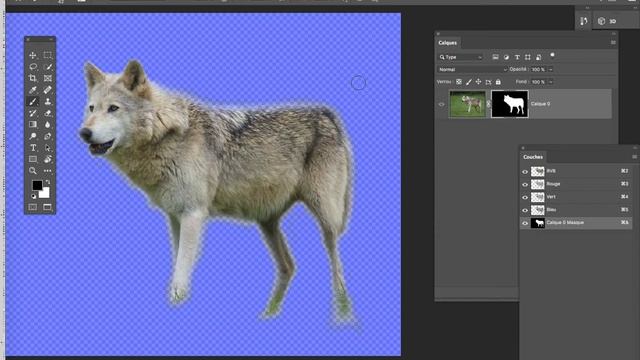The image size is (640, 360).
Task: Select the History Brush tool
Action: point(33,113)
